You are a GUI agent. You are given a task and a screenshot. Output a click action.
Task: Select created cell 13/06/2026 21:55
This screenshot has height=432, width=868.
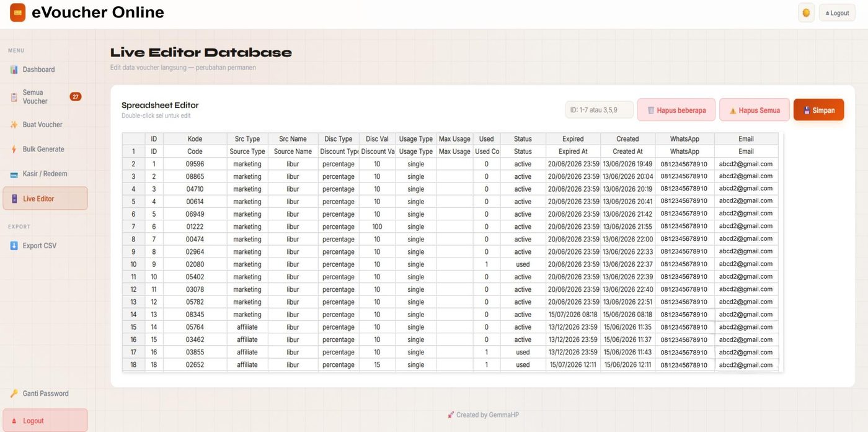(627, 227)
